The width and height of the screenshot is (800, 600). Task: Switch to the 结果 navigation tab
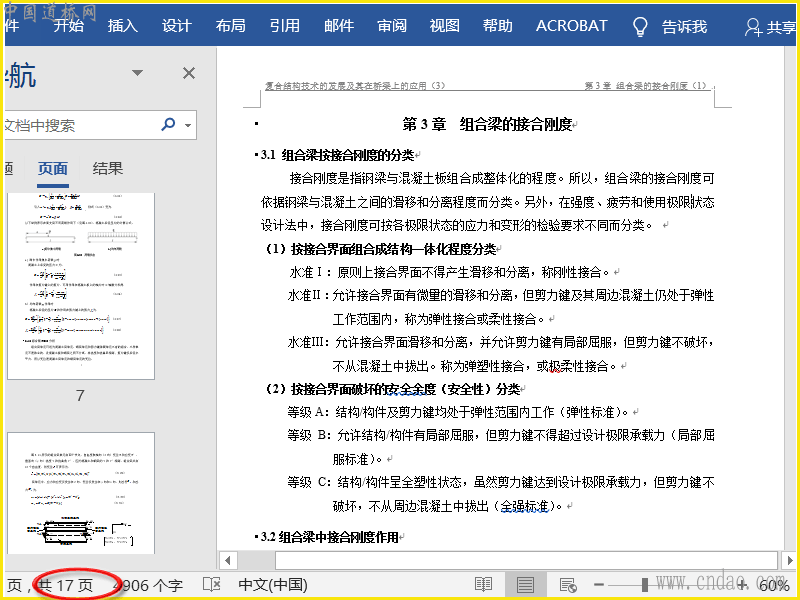click(108, 168)
